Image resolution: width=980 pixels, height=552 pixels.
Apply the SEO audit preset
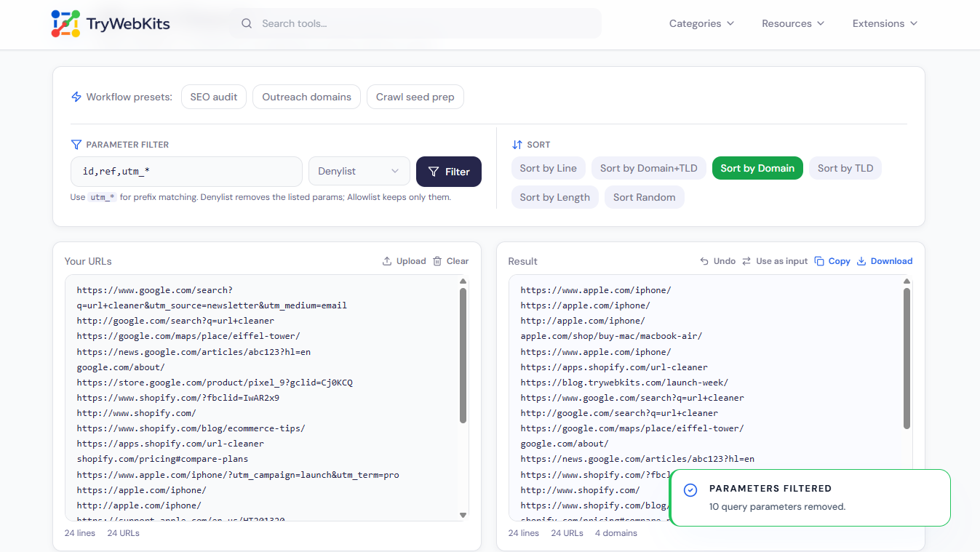coord(214,97)
